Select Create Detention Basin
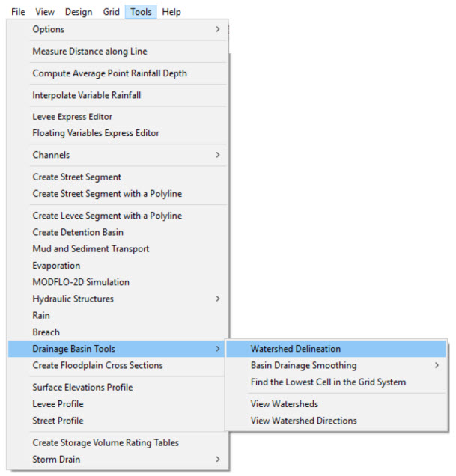 (78, 232)
